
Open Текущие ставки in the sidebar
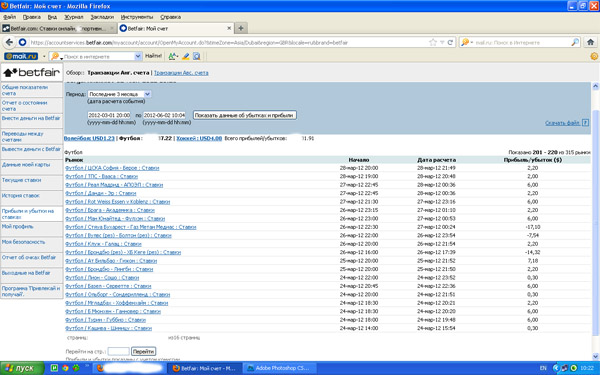click(x=21, y=180)
